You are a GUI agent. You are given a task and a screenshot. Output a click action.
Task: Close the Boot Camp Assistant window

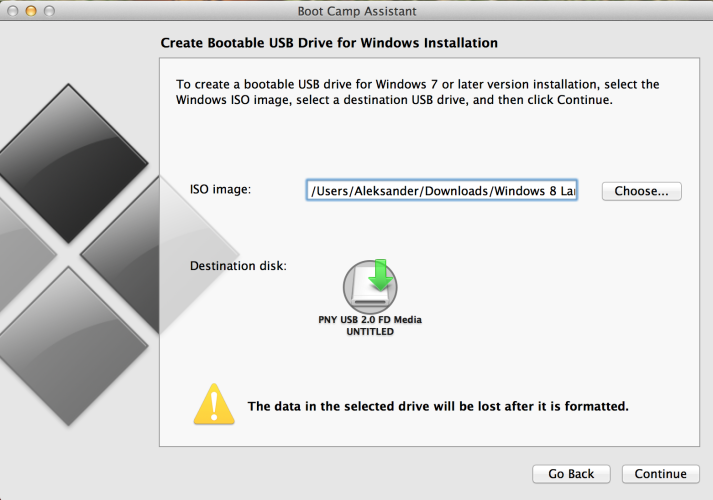point(12,11)
